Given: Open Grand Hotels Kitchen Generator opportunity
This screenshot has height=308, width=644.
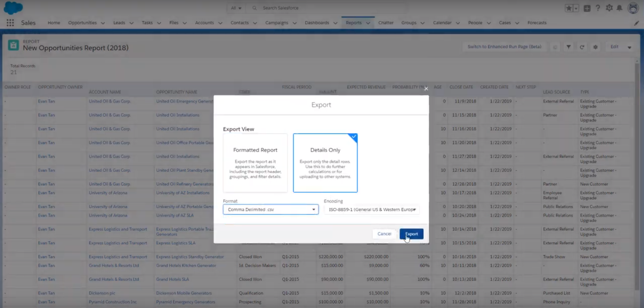Looking at the screenshot, I should click(x=186, y=266).
